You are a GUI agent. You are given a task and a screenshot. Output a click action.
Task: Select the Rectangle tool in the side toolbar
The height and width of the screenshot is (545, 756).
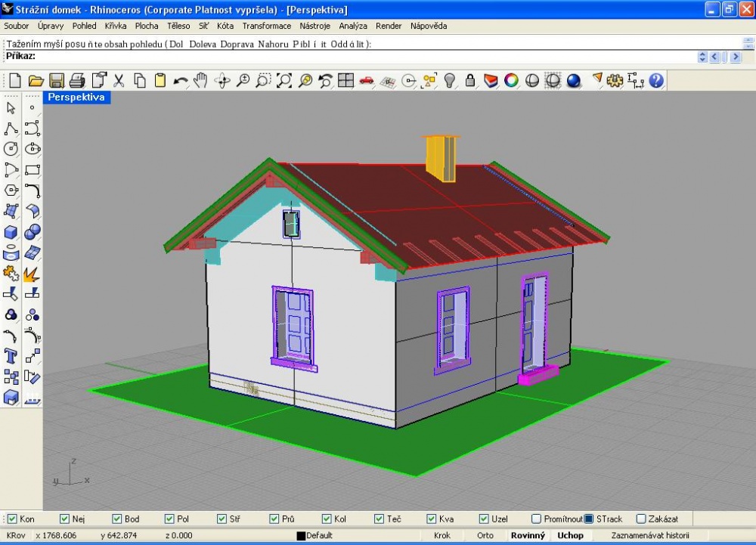[x=32, y=170]
